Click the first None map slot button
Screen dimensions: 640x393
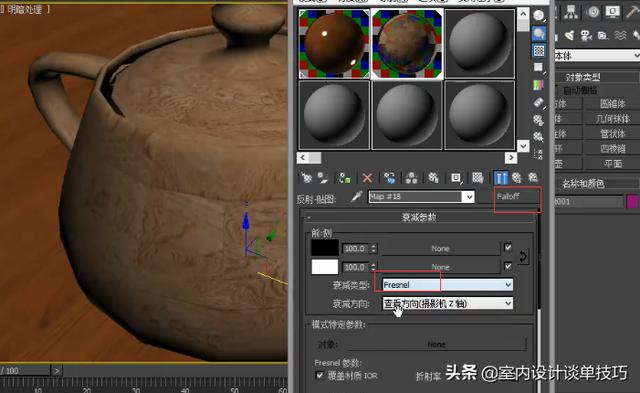pyautogui.click(x=440, y=248)
